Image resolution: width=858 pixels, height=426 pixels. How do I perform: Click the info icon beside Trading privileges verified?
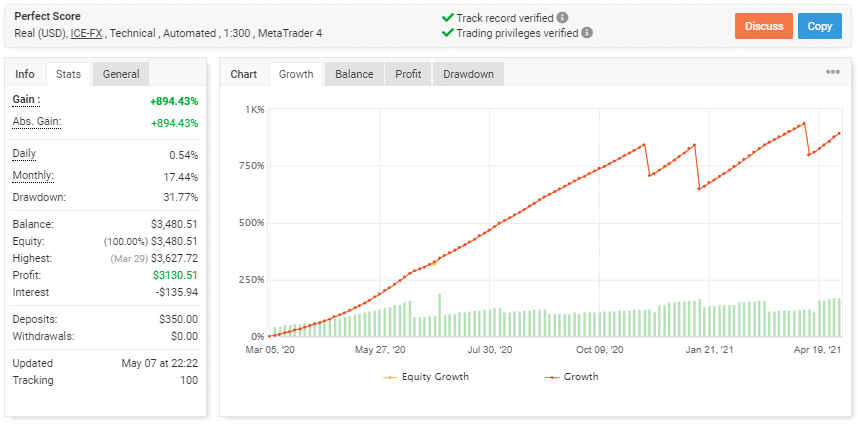point(587,33)
